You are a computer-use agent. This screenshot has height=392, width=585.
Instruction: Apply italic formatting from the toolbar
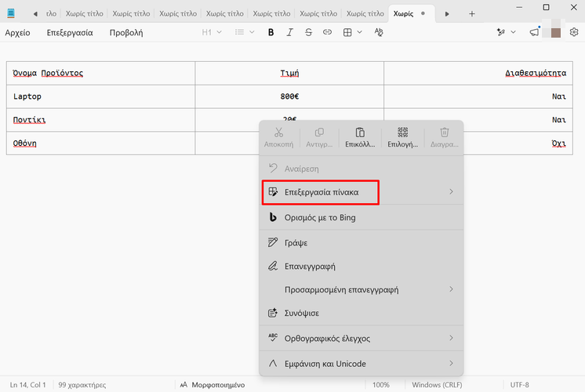click(x=290, y=32)
